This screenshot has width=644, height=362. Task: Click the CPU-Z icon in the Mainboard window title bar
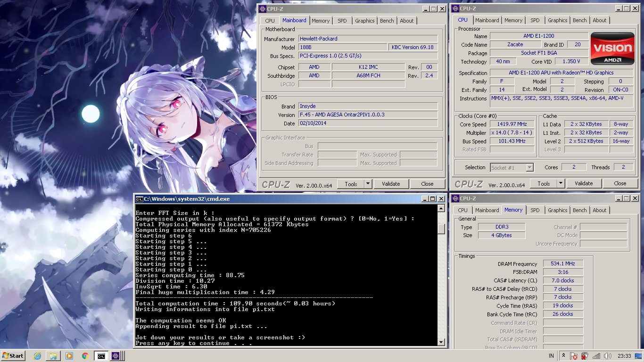click(x=263, y=8)
